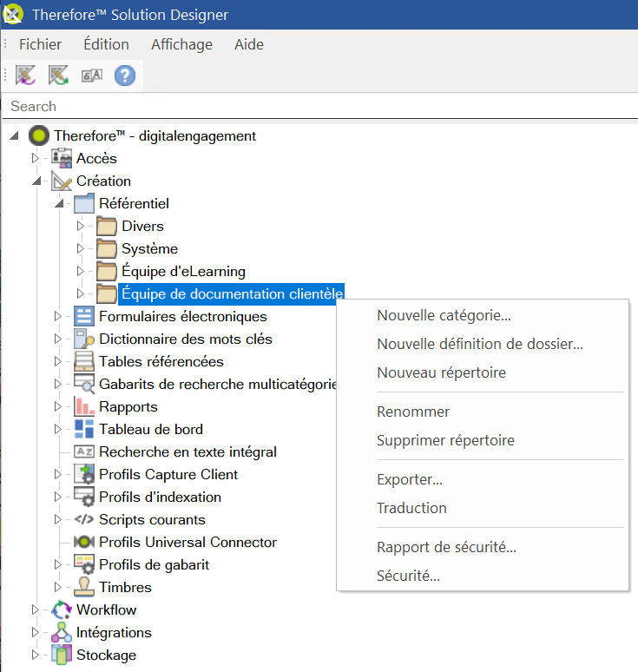
Task: Collapse the Création node
Action: [x=36, y=181]
